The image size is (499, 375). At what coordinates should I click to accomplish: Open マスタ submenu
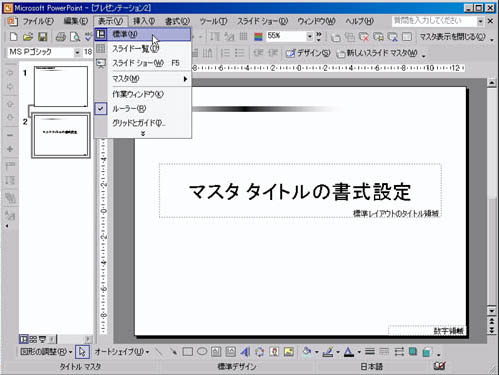coord(143,79)
